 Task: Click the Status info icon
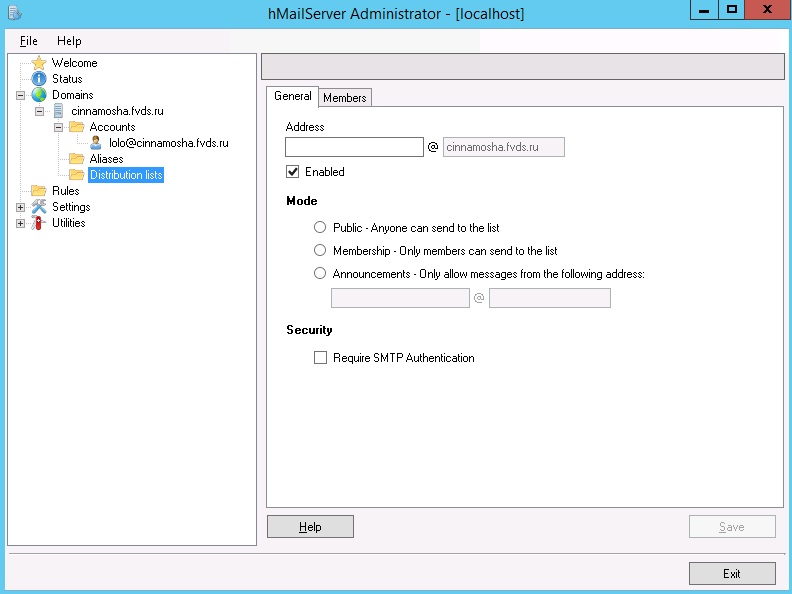coord(39,79)
